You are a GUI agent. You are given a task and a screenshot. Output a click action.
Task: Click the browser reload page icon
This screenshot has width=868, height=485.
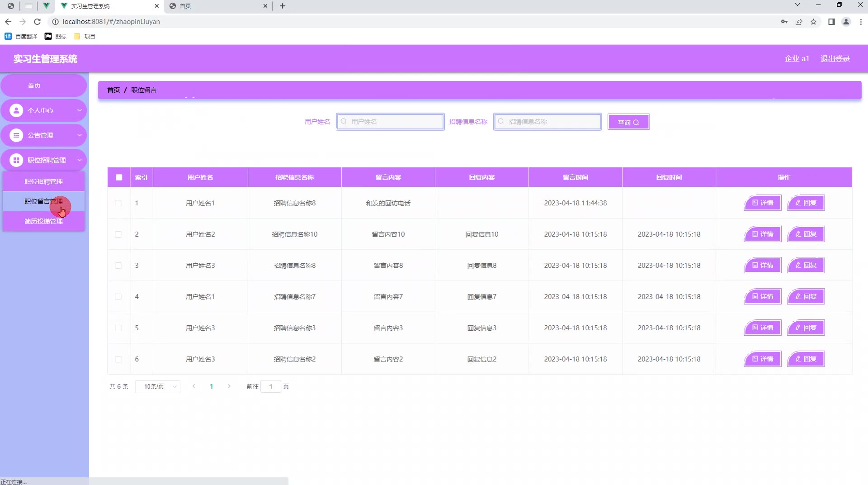[38, 22]
